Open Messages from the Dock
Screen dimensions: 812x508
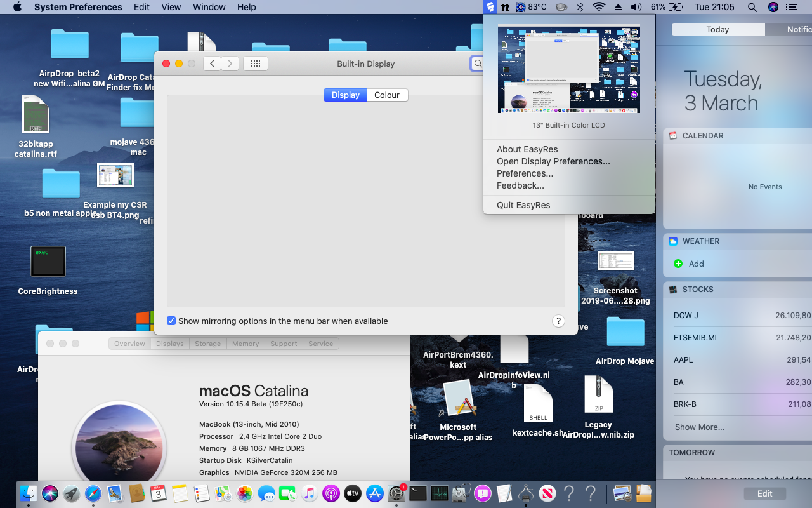266,493
